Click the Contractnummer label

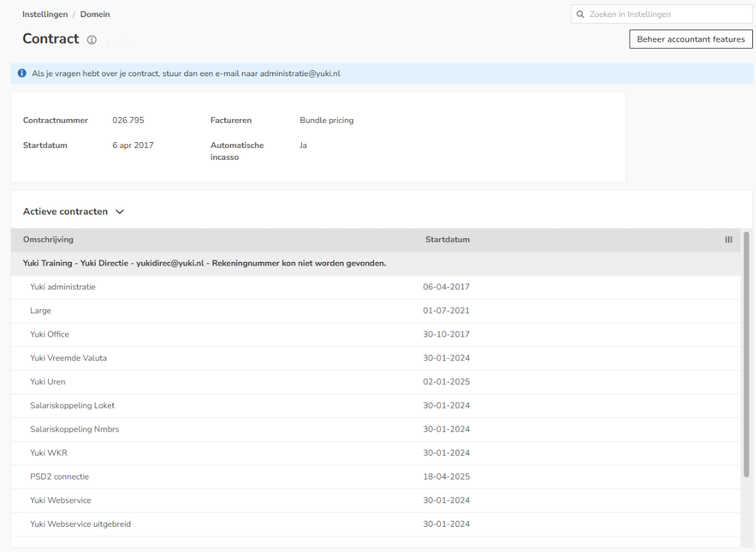tap(55, 120)
